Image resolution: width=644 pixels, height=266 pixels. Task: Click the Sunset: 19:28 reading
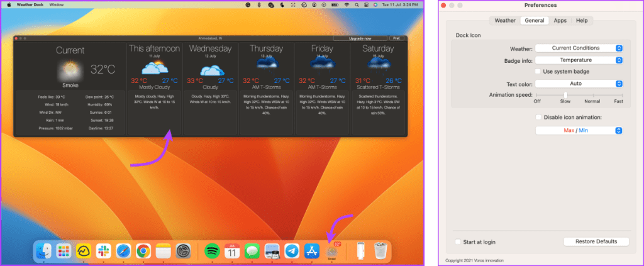coord(102,120)
